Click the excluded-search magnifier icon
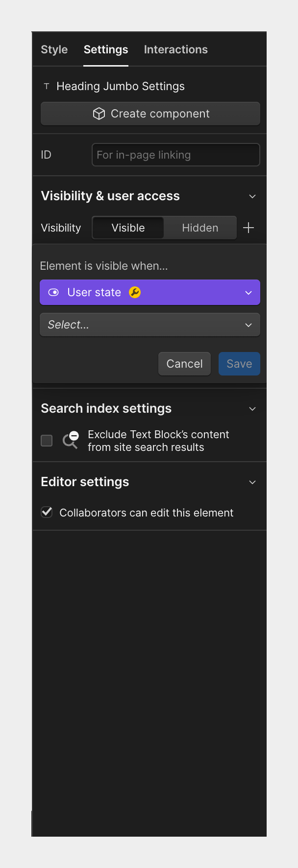This screenshot has width=298, height=868. 70,441
